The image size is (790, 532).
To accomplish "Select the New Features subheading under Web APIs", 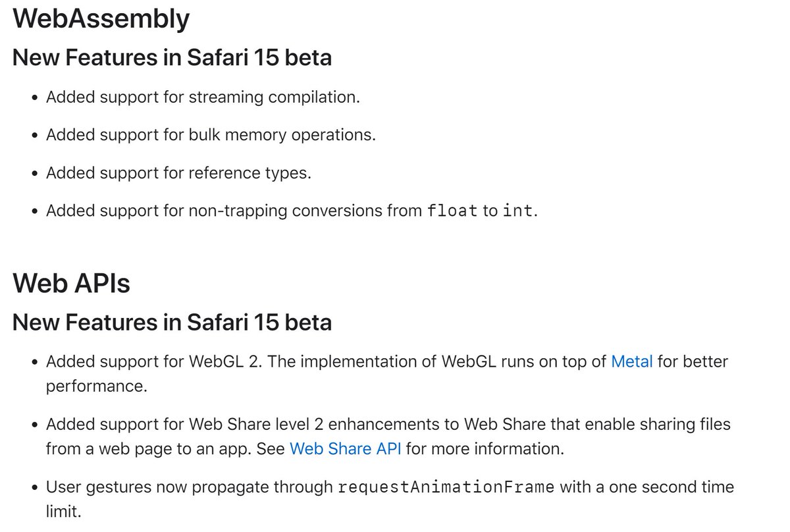I will tap(172, 323).
